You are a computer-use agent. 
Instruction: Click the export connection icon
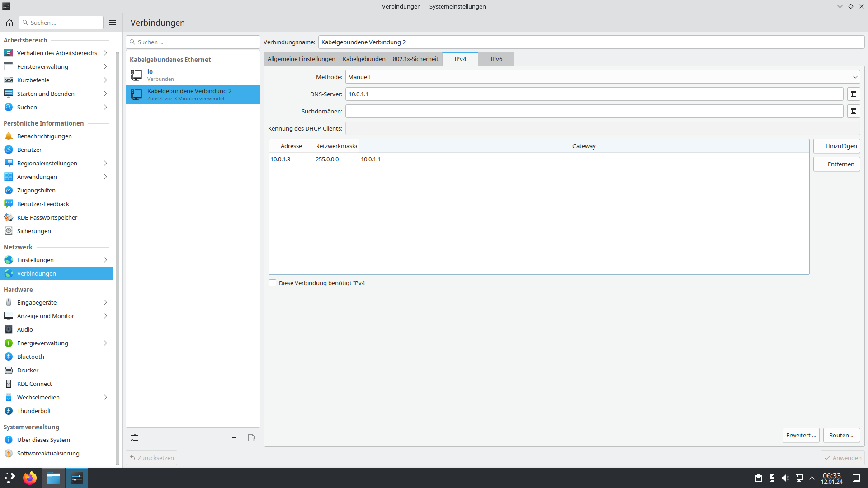[x=251, y=438]
